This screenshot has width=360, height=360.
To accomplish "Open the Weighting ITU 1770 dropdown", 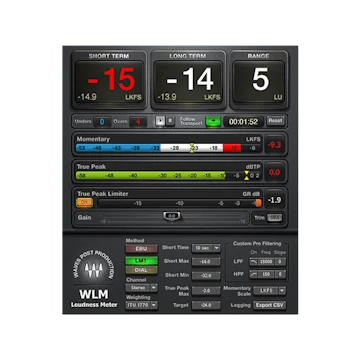I will (141, 305).
